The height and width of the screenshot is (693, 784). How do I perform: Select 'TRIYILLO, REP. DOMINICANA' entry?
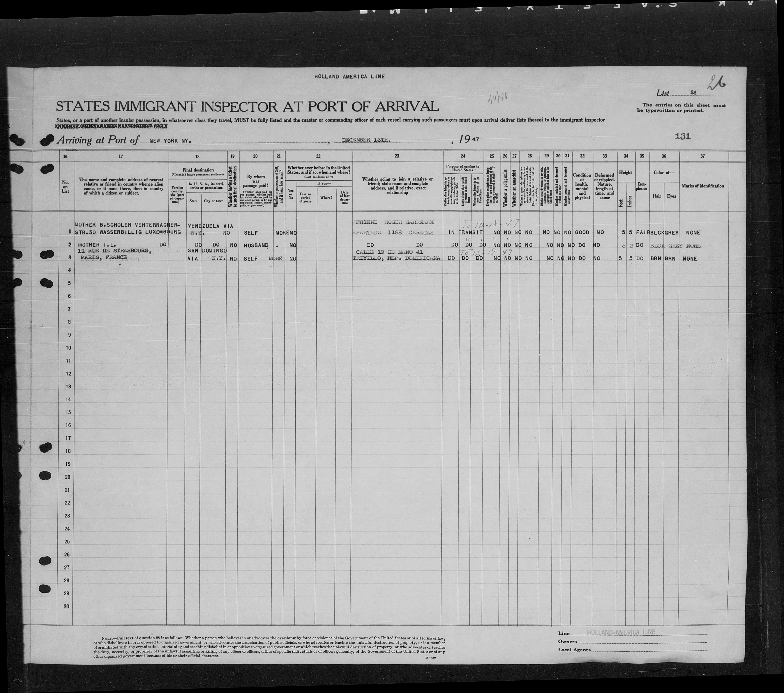(x=396, y=258)
